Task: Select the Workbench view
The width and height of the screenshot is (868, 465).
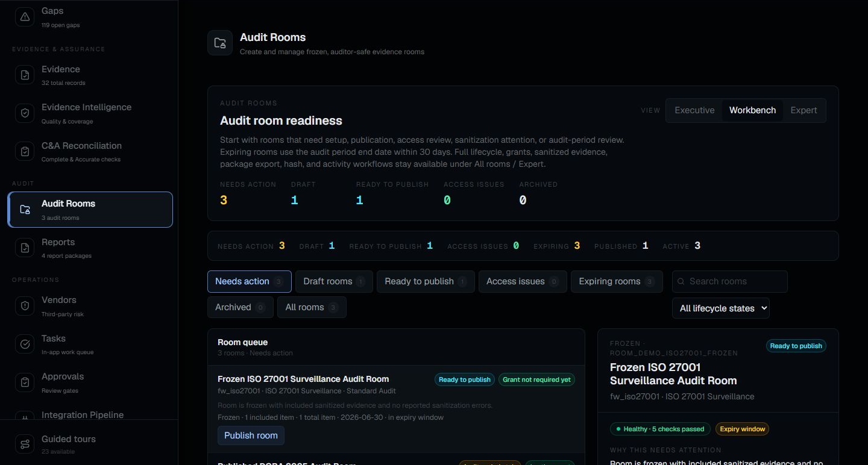Action: pyautogui.click(x=752, y=110)
